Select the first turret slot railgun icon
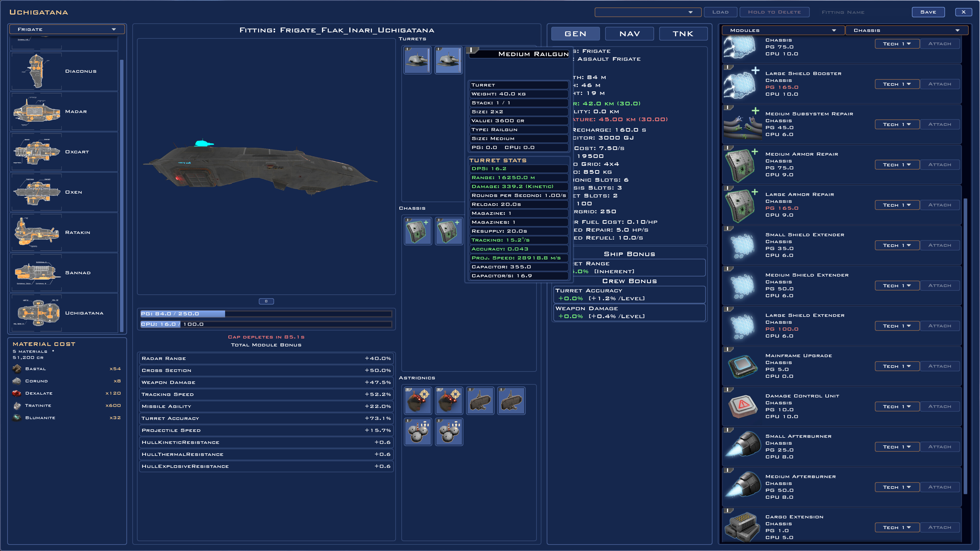980x551 pixels. [417, 60]
